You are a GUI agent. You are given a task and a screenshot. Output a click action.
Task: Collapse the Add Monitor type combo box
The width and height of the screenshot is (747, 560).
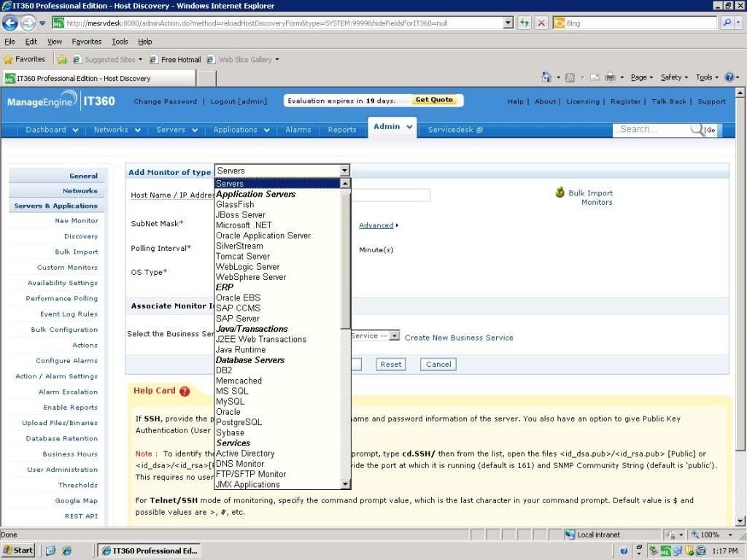point(345,171)
